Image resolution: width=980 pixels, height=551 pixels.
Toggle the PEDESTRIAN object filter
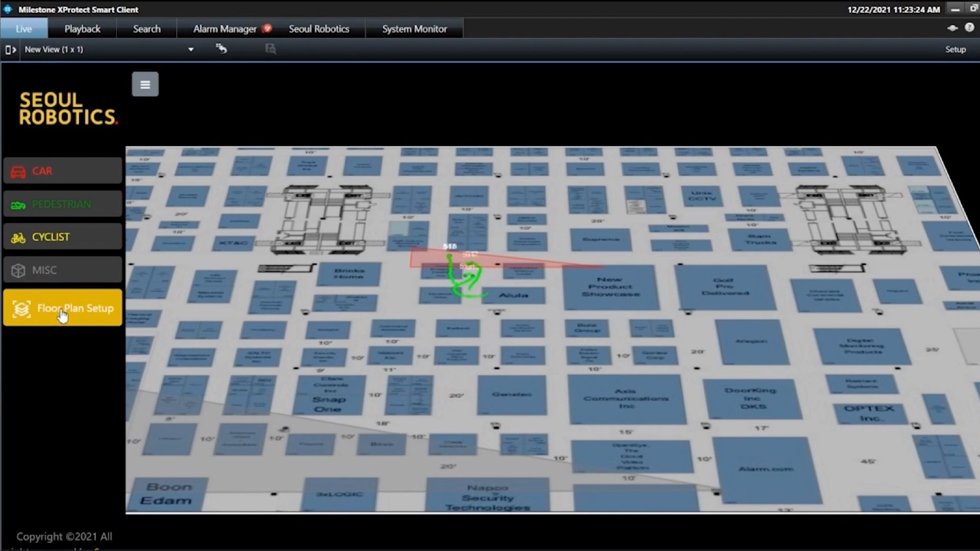63,204
